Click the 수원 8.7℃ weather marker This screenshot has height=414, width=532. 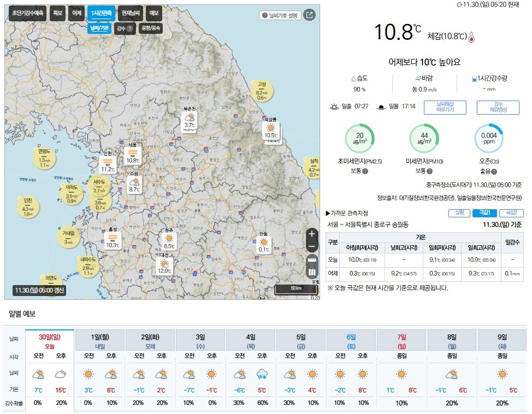pyautogui.click(x=134, y=185)
